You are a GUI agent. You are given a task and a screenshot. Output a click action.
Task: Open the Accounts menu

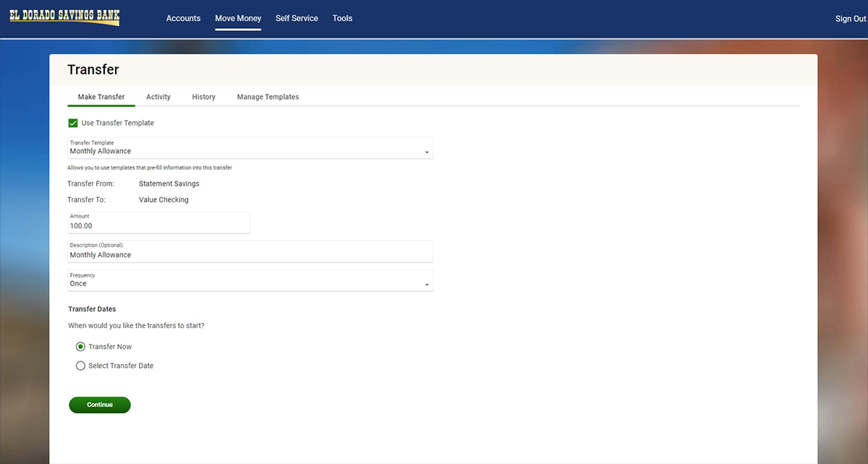point(183,18)
